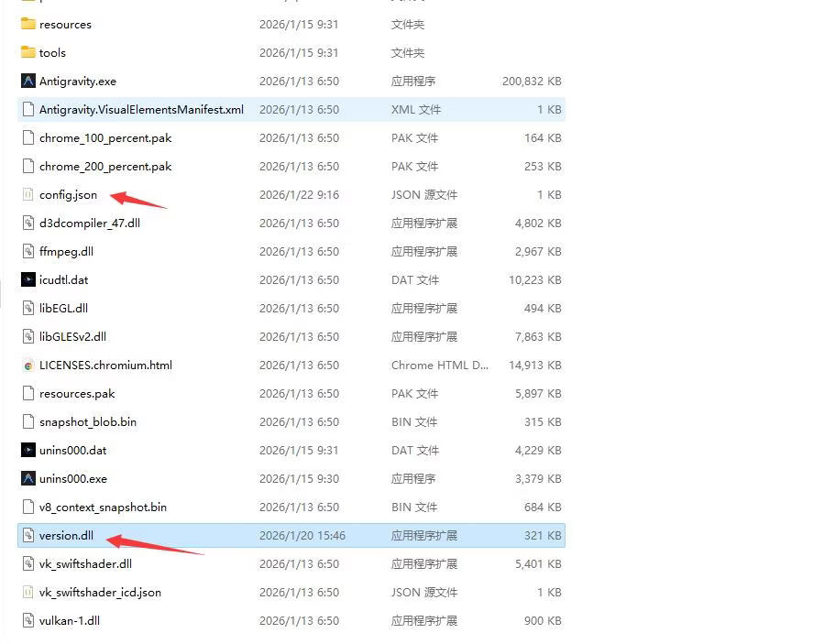This screenshot has width=835, height=644.
Task: Click the tools folder icon
Action: pyautogui.click(x=28, y=53)
